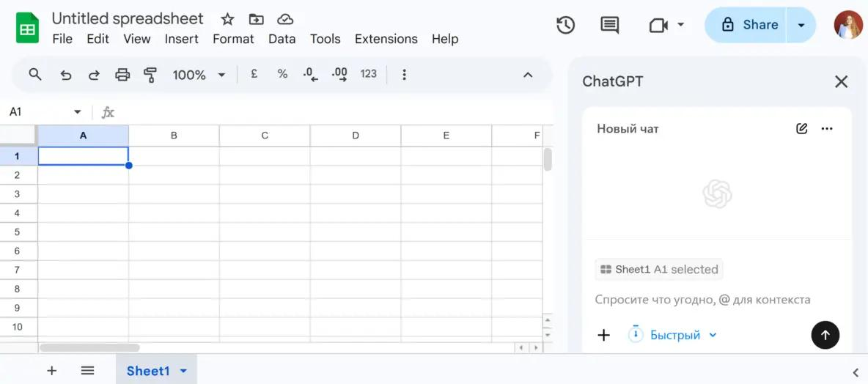Viewport: 868px width, 384px height.
Task: Click the search menus magnifier icon
Action: click(x=35, y=74)
